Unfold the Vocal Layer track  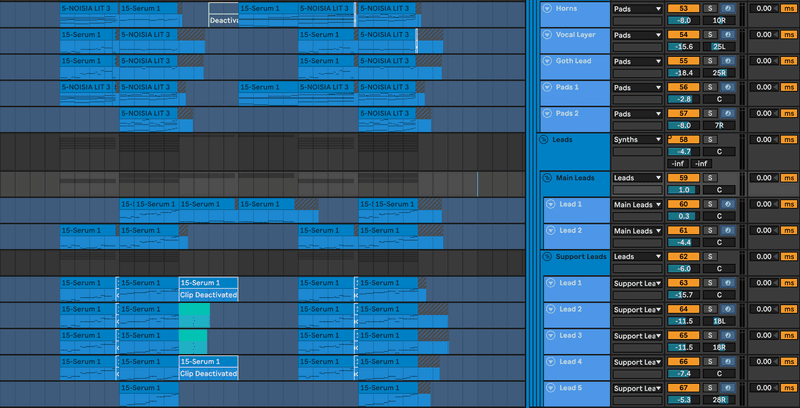[x=548, y=35]
